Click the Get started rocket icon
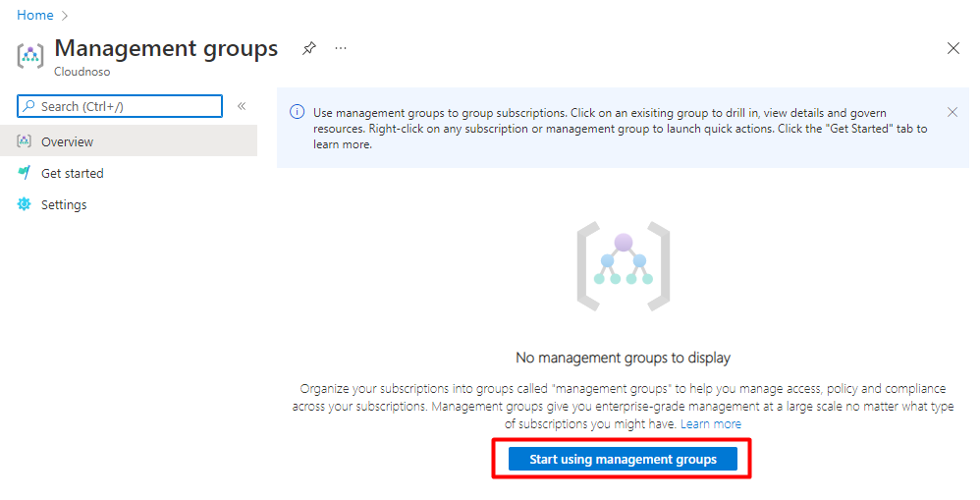 (x=25, y=173)
